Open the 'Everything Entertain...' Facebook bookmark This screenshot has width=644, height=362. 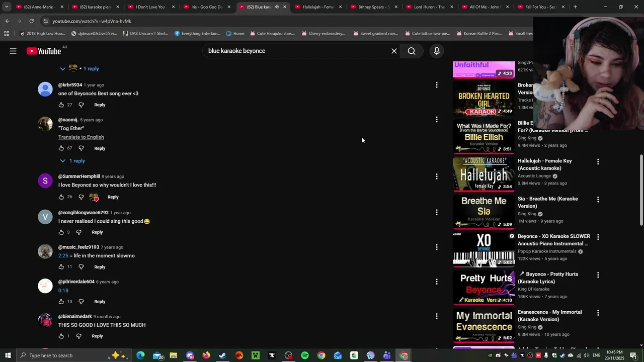pos(197,34)
